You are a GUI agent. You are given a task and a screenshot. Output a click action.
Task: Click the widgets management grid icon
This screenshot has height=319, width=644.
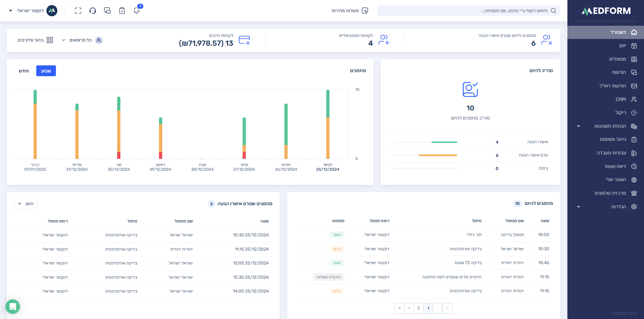point(50,40)
